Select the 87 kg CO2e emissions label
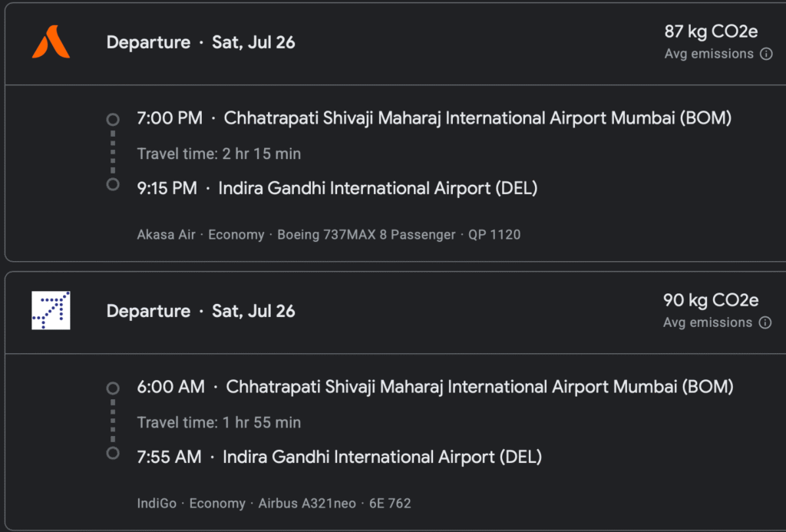The height and width of the screenshot is (532, 786). (x=711, y=31)
